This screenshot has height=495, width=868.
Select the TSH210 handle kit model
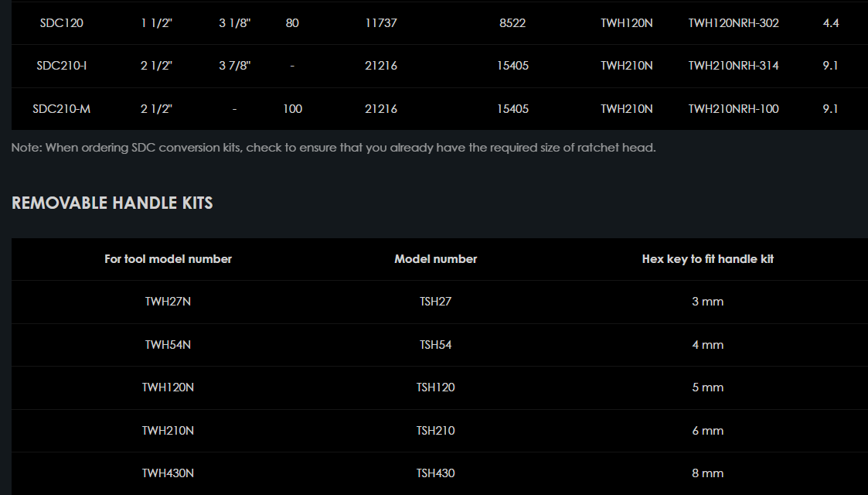435,431
